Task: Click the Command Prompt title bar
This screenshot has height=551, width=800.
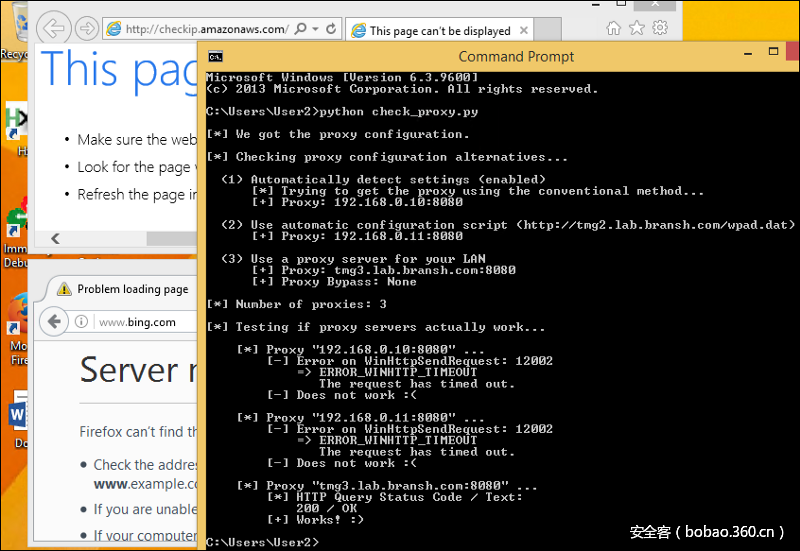Action: click(x=500, y=57)
